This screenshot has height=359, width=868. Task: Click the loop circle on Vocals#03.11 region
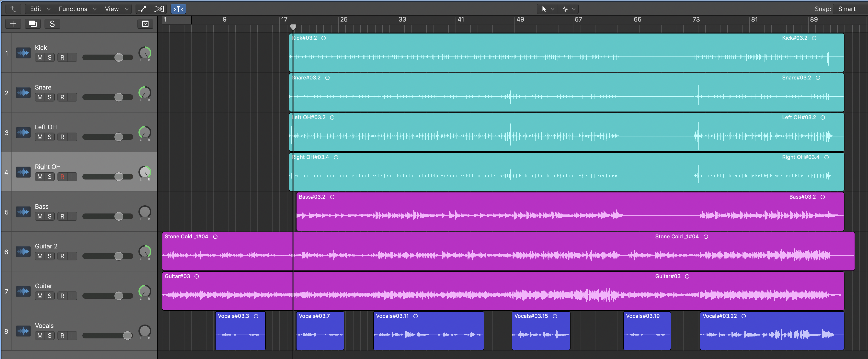pyautogui.click(x=416, y=316)
